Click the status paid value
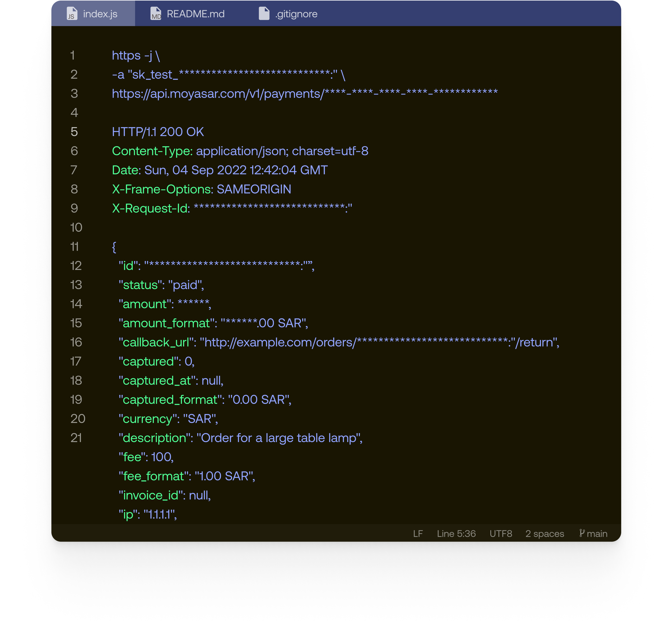Viewport: 672px width, 621px height. tap(186, 285)
